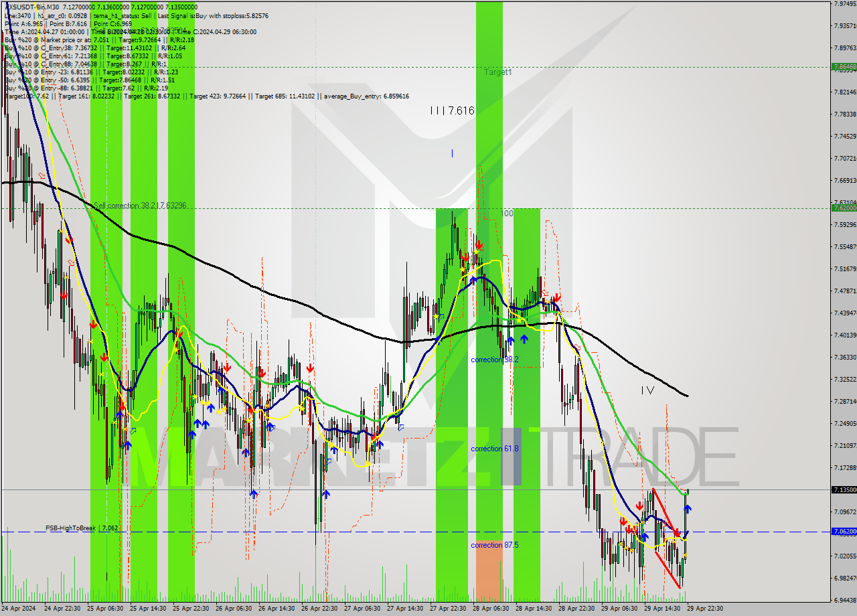Click the orange correction 87.5 zone rectangle

tap(489, 571)
